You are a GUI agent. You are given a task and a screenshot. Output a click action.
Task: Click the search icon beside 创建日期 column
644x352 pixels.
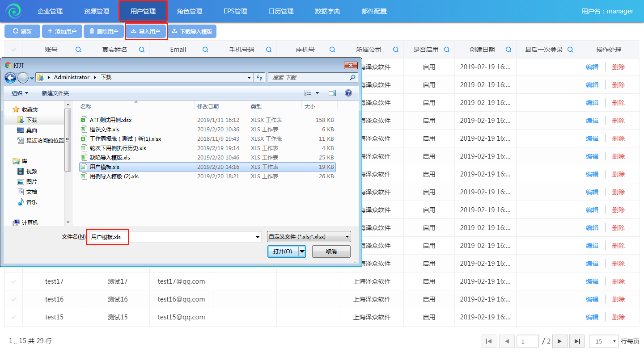pos(508,50)
